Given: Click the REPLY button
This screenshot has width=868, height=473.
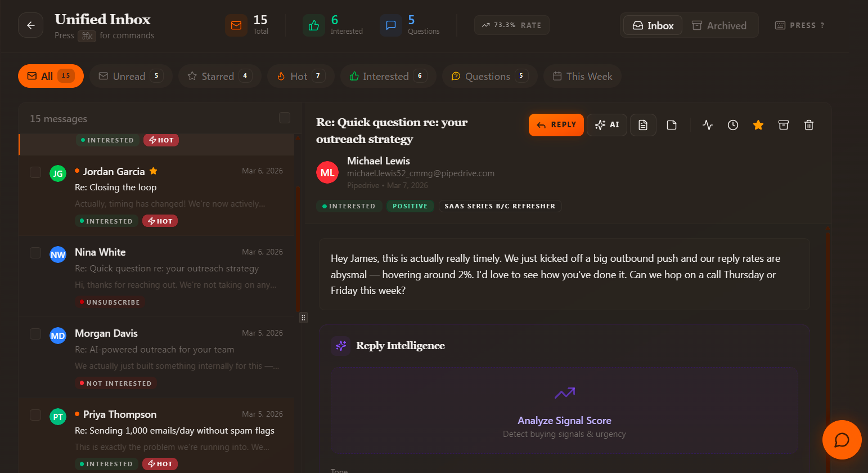Looking at the screenshot, I should click(x=556, y=125).
